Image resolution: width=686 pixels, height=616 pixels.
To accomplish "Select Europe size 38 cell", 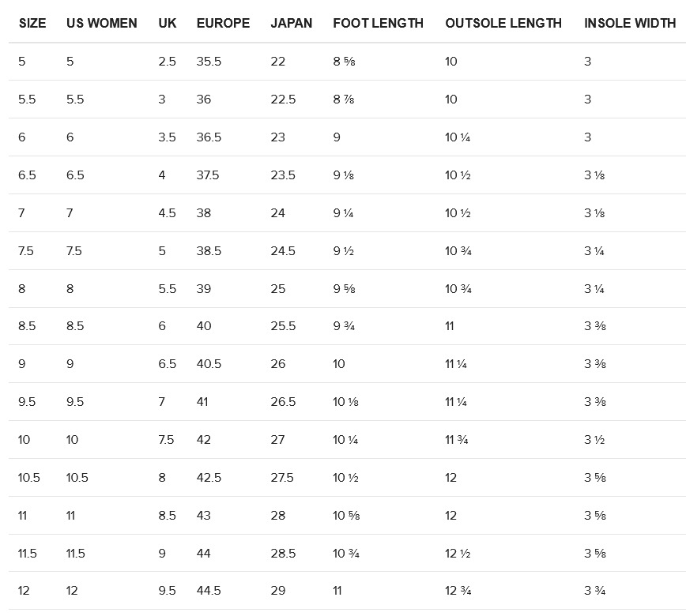I will click(x=204, y=213).
